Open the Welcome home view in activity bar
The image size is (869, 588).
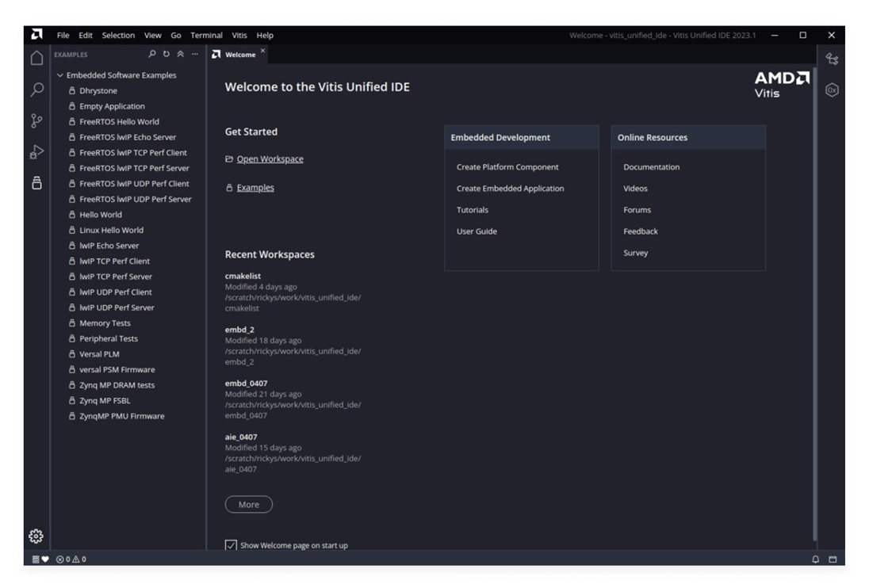[x=36, y=58]
